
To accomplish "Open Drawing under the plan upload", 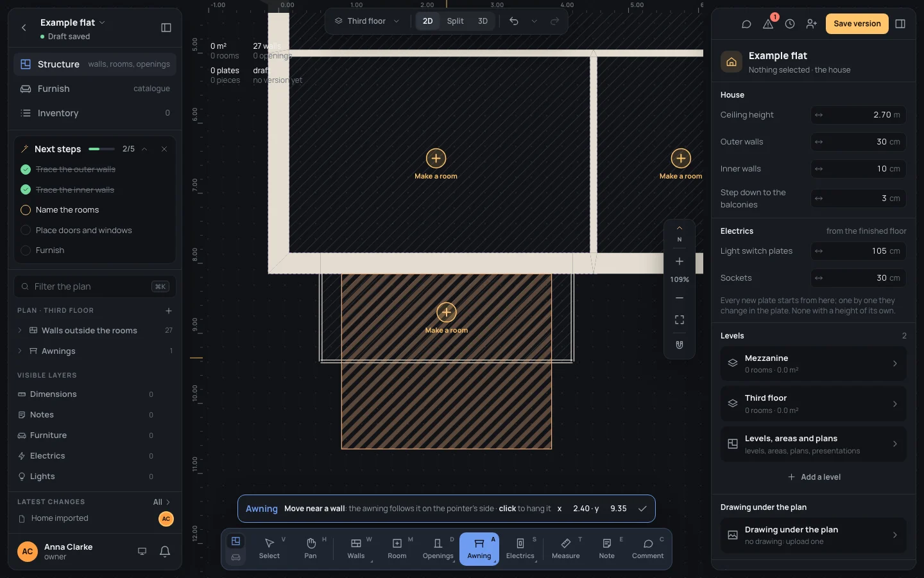I will click(x=814, y=535).
